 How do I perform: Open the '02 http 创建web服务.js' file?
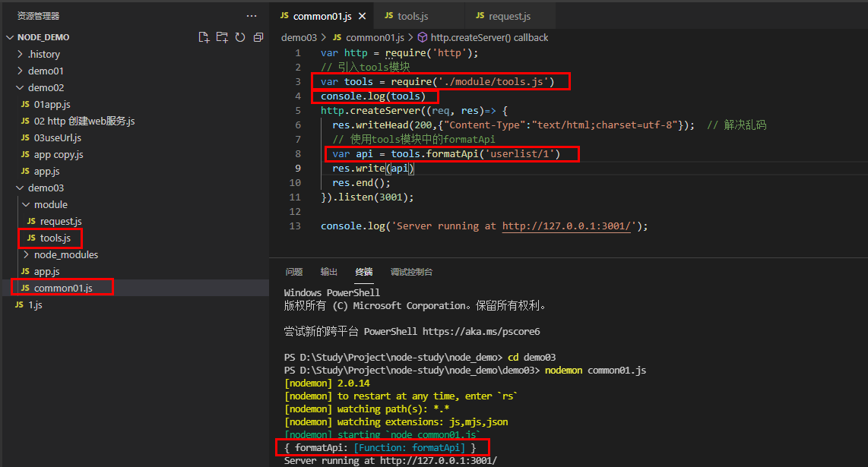84,121
